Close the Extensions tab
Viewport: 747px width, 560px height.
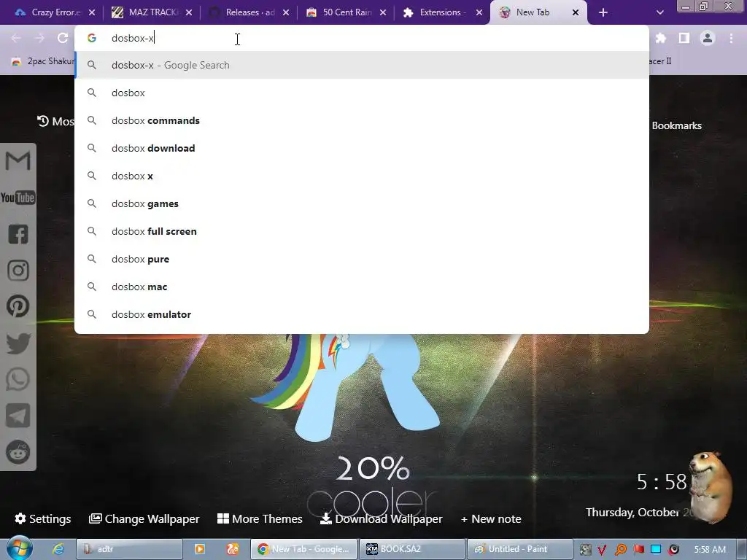pos(479,12)
